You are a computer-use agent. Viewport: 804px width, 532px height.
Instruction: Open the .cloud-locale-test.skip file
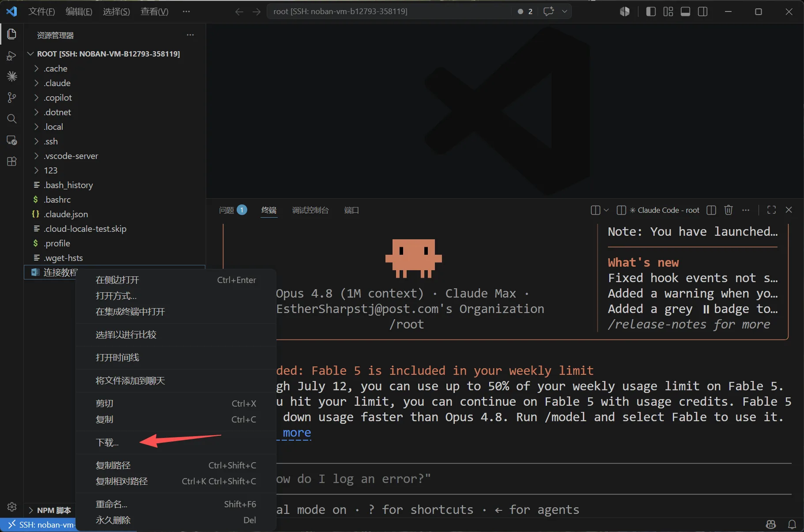coord(115,229)
